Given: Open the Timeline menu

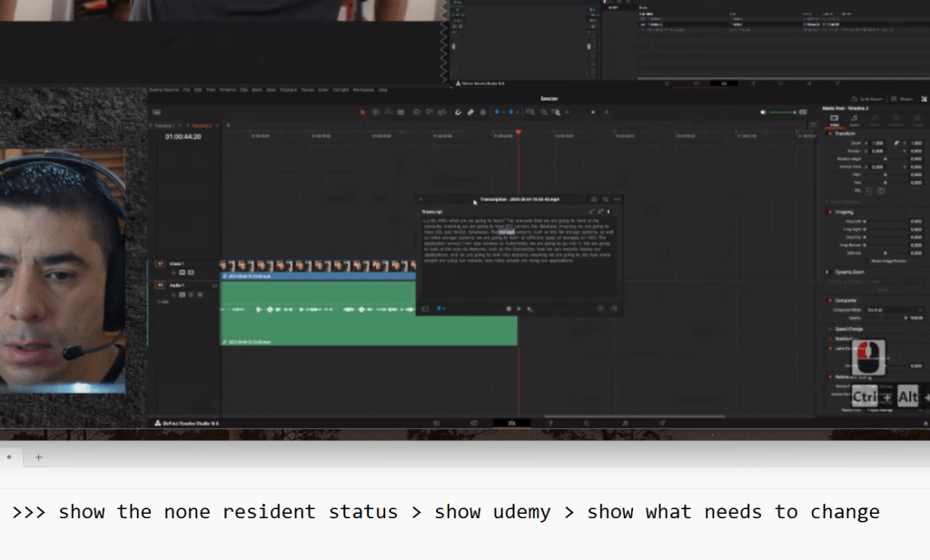Looking at the screenshot, I should (x=228, y=90).
